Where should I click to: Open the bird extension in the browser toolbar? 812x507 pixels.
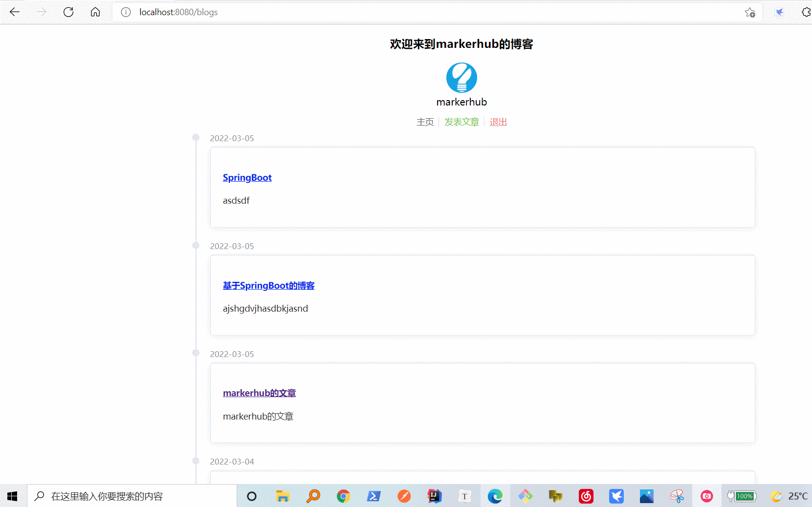point(780,12)
